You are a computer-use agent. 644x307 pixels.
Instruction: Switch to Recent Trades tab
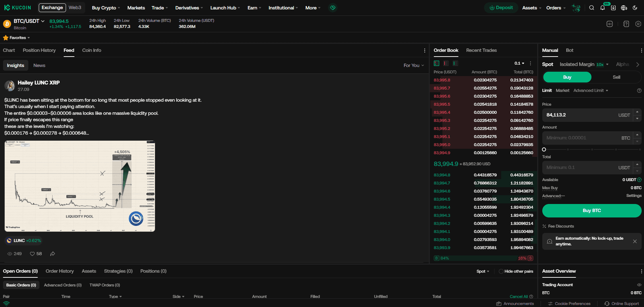(481, 50)
